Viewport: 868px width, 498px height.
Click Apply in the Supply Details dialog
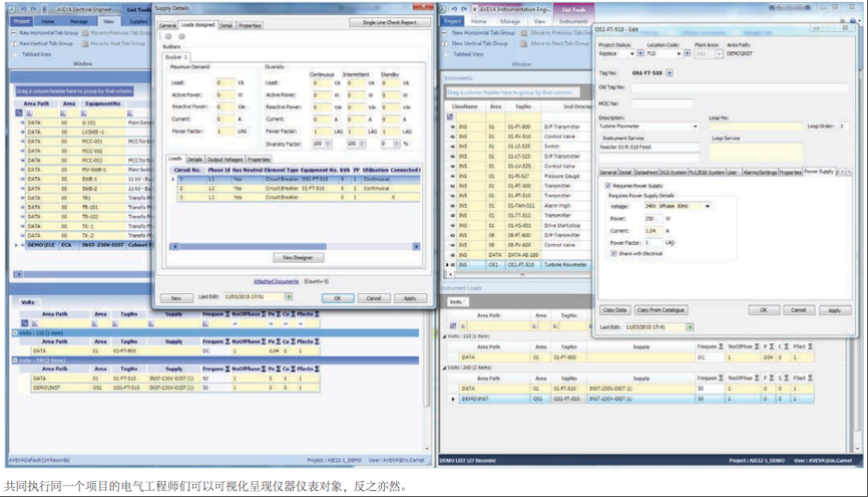[x=410, y=298]
